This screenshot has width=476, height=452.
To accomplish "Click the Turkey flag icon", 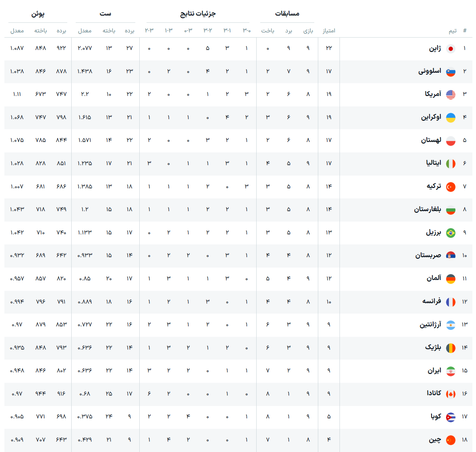I will 450,187.
